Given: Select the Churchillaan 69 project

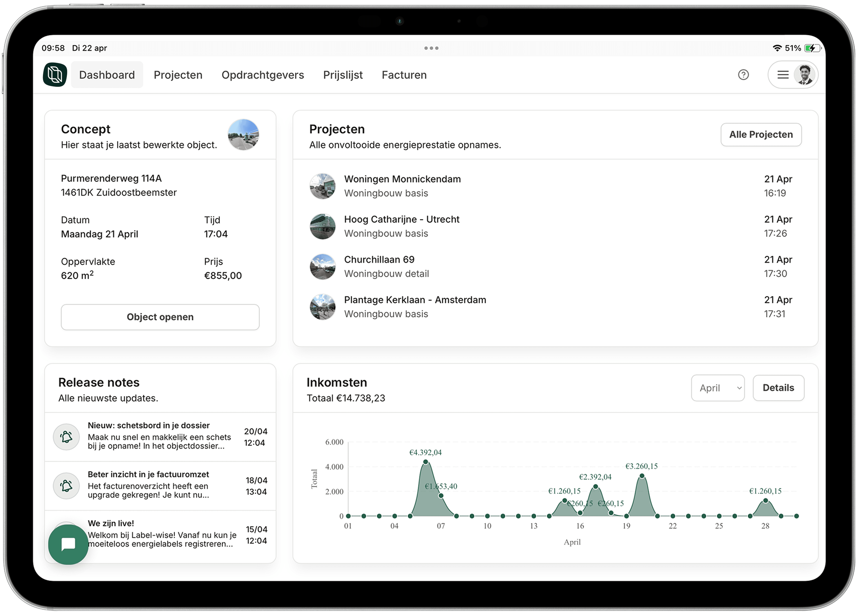Looking at the screenshot, I should pyautogui.click(x=379, y=260).
